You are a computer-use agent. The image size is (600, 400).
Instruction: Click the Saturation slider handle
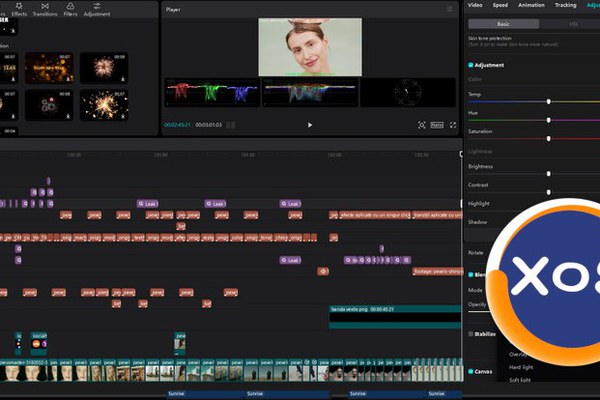[x=549, y=138]
